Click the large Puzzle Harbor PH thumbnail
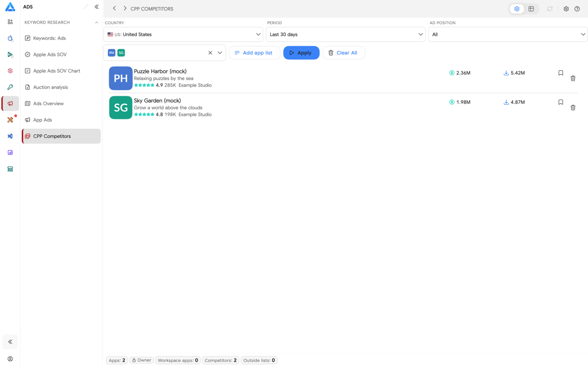 [120, 78]
